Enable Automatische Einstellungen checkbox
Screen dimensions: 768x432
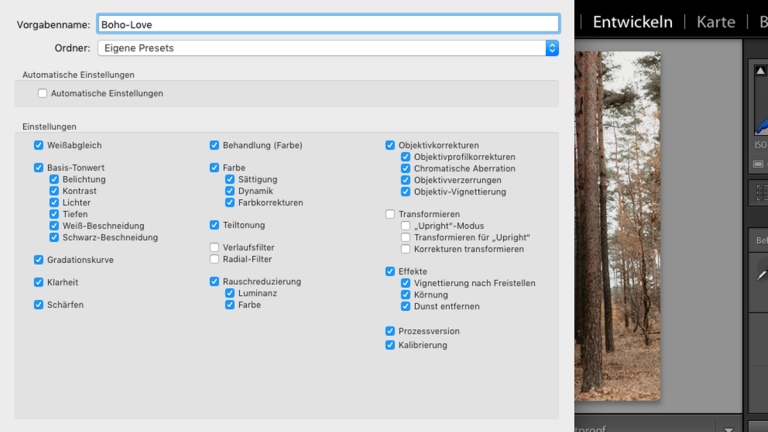click(x=42, y=93)
